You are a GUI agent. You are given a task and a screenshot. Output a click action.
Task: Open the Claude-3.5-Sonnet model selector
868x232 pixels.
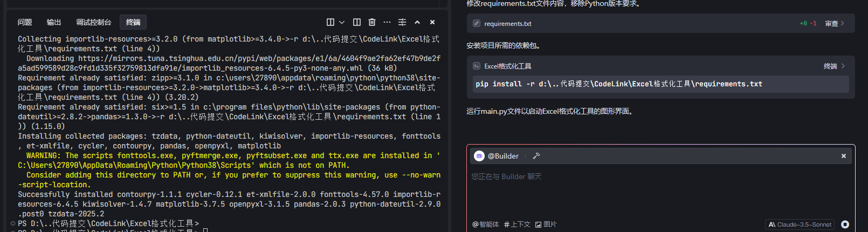pos(800,224)
